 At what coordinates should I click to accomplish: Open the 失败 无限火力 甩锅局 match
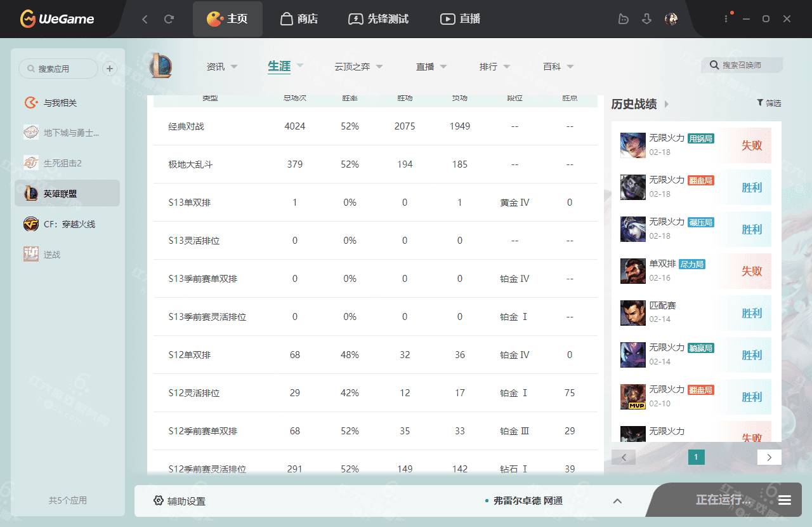696,145
